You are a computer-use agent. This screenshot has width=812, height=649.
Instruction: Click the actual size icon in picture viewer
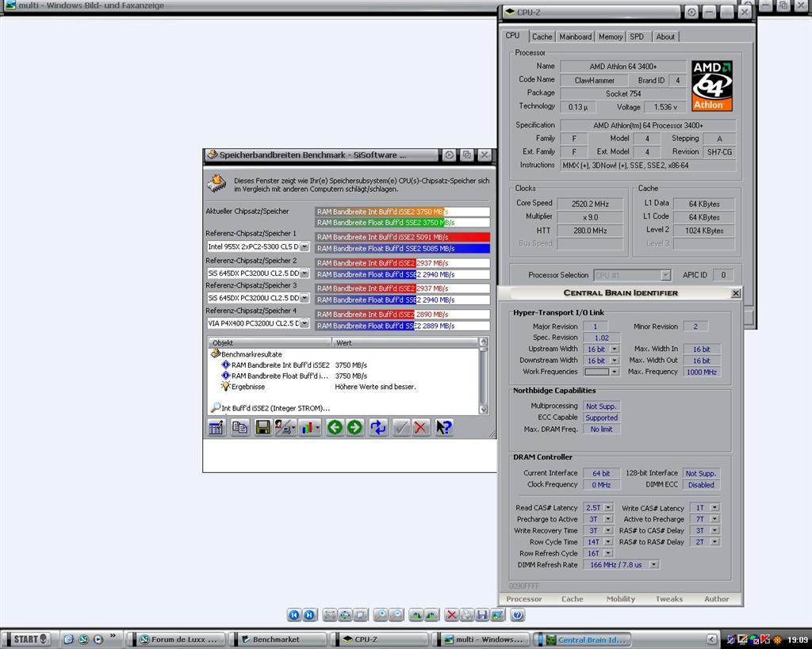click(345, 615)
